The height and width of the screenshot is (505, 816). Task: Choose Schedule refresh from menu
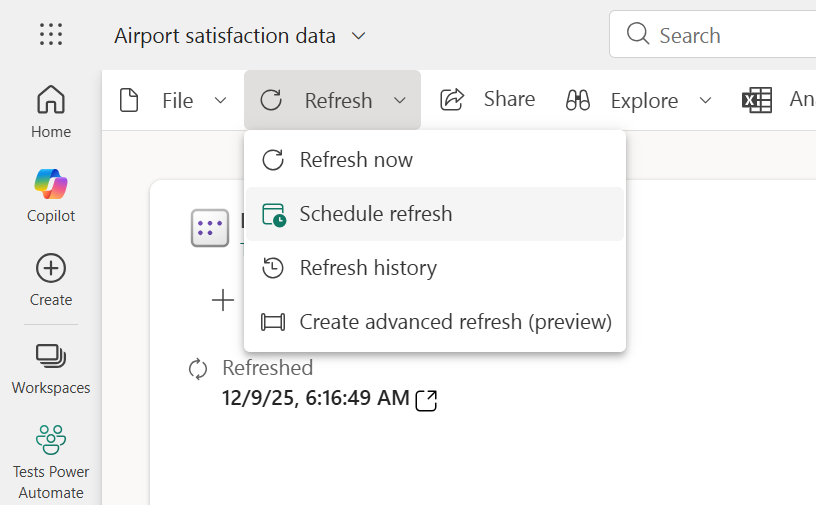coord(435,214)
